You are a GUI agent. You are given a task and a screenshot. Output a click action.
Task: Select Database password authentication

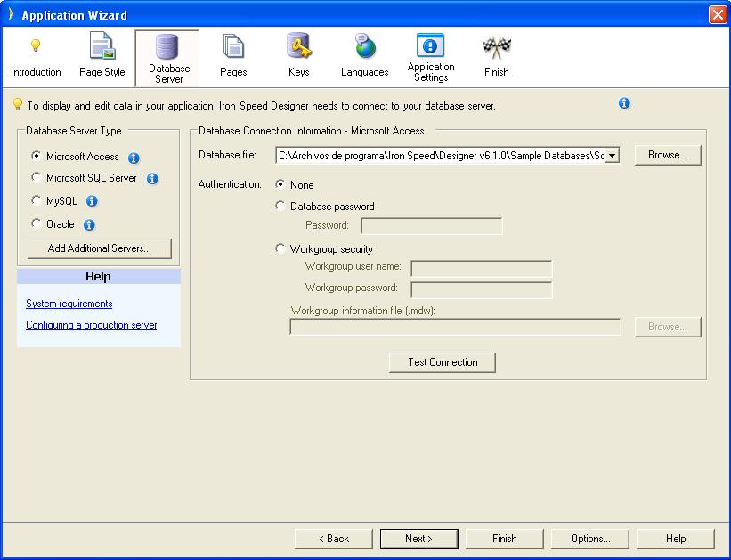pos(280,206)
